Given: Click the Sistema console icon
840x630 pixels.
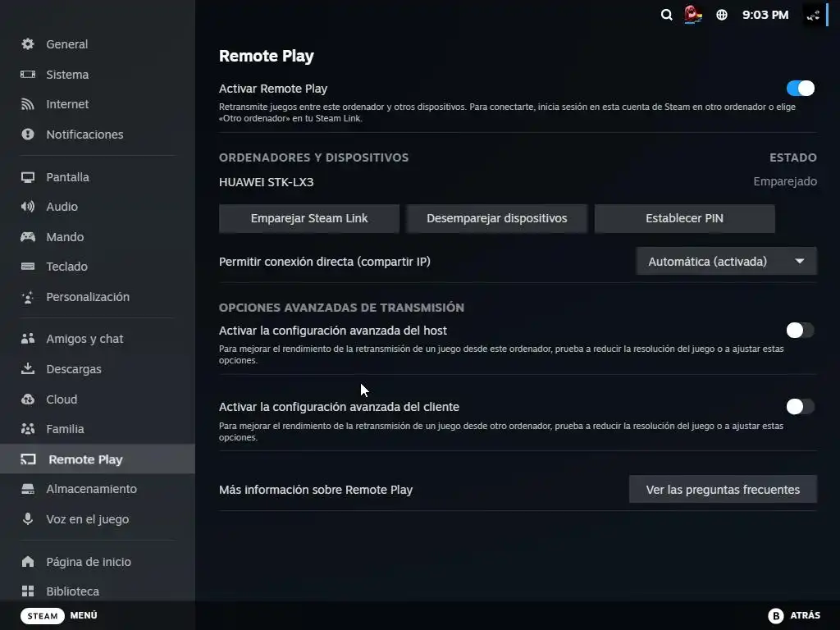Looking at the screenshot, I should click(28, 75).
